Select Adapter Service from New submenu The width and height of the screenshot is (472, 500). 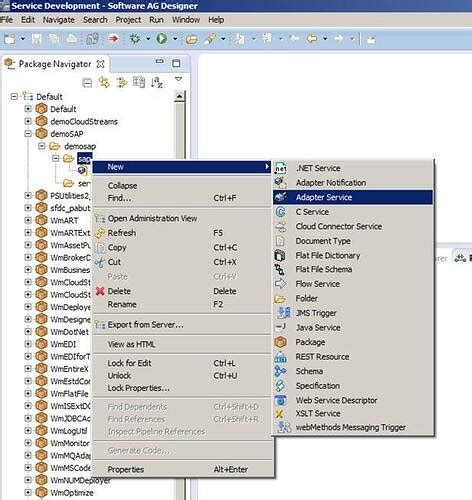353,197
